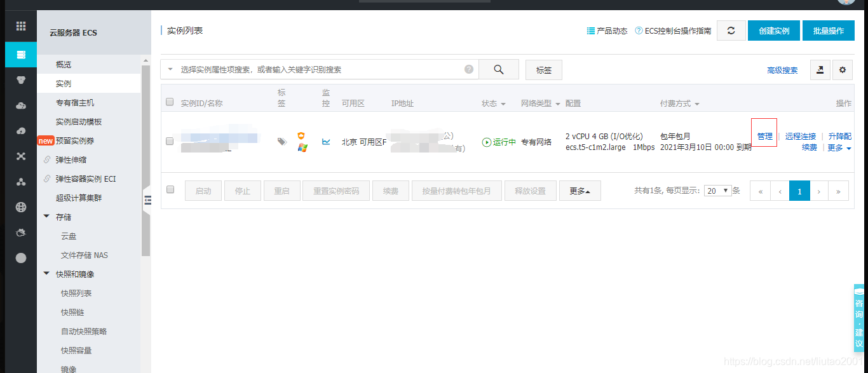Click the 管理 link for the instance
This screenshot has height=373, width=868.
point(764,136)
